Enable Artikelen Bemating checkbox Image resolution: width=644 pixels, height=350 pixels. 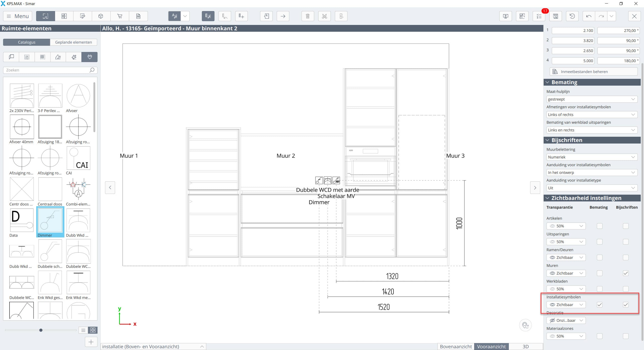pyautogui.click(x=599, y=226)
